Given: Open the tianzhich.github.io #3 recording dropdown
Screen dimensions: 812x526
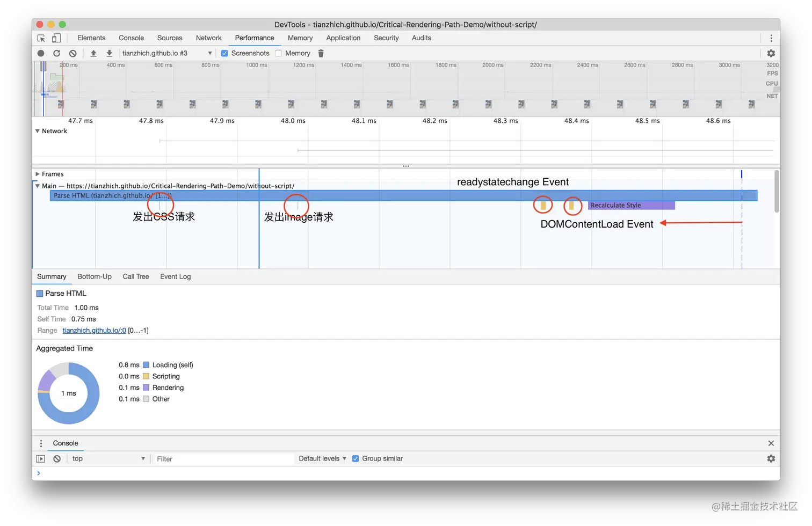Looking at the screenshot, I should (x=167, y=53).
